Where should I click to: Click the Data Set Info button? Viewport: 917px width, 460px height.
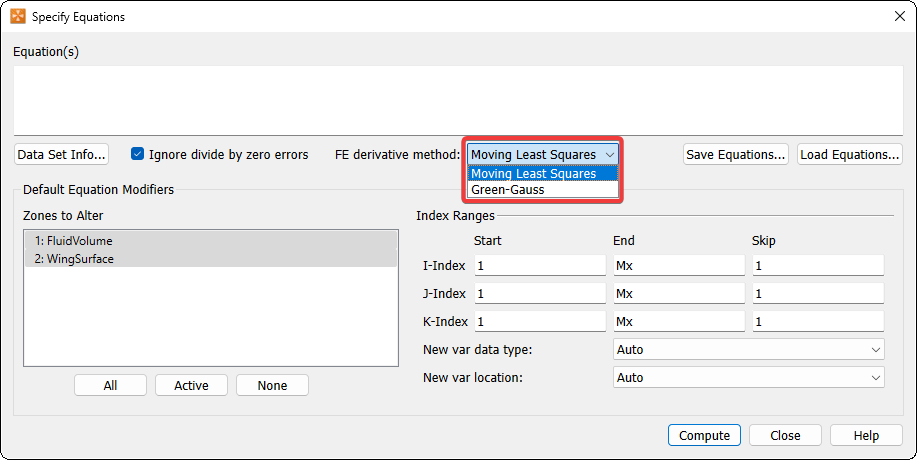point(62,155)
